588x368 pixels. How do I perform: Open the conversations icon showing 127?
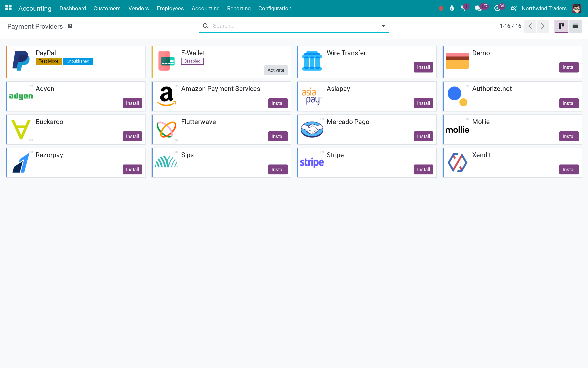pos(478,8)
